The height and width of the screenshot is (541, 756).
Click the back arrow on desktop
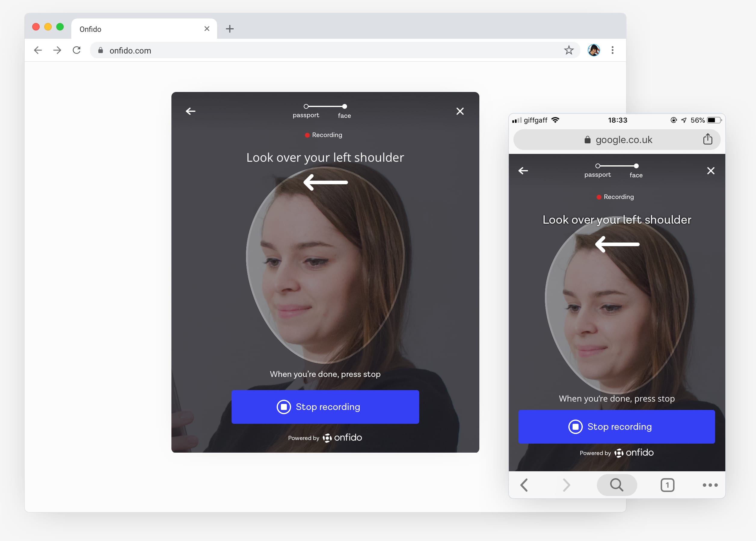(x=190, y=111)
